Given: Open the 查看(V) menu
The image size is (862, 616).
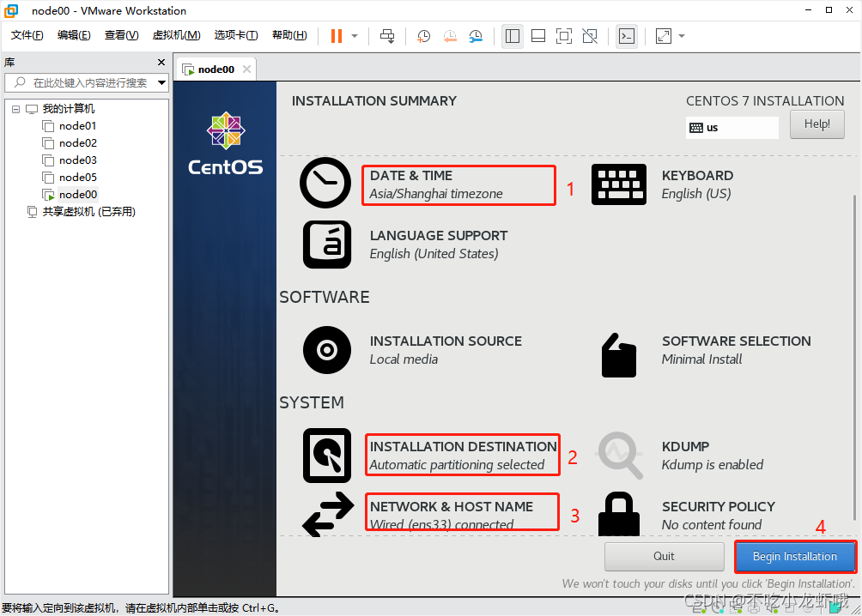Looking at the screenshot, I should pyautogui.click(x=122, y=35).
